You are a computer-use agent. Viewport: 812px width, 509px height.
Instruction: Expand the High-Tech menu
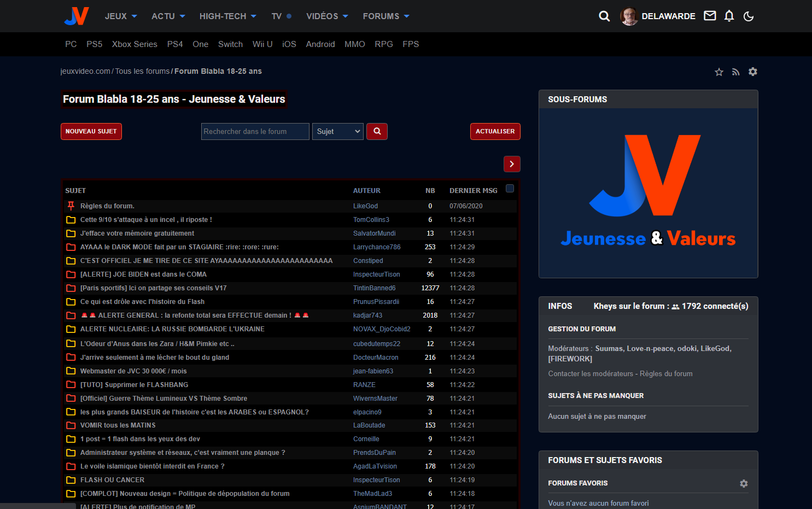pyautogui.click(x=227, y=16)
